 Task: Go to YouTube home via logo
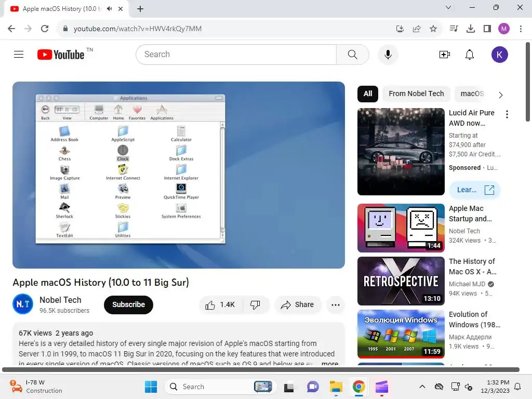coord(61,54)
